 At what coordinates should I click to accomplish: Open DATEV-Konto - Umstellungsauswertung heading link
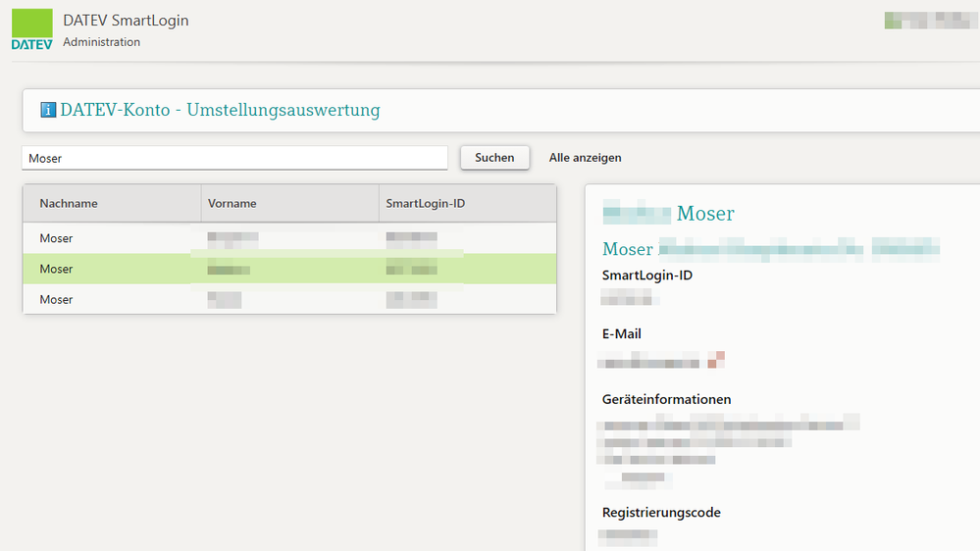(x=220, y=110)
